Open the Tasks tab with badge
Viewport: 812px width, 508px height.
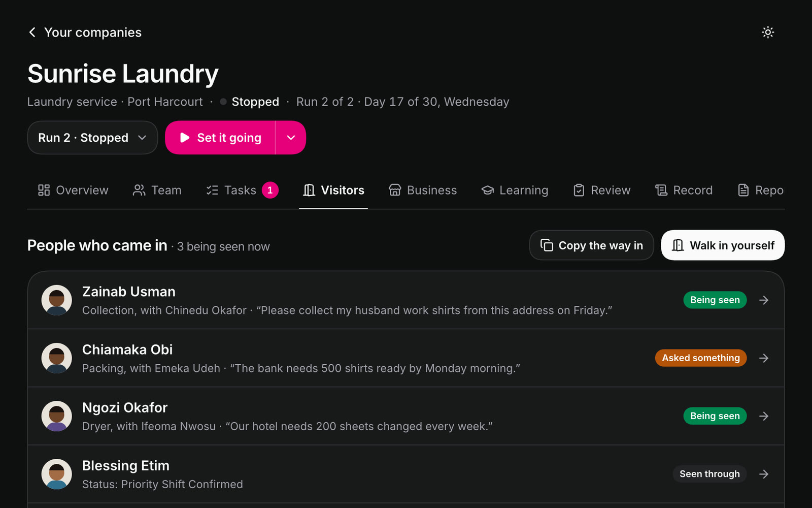coord(242,190)
